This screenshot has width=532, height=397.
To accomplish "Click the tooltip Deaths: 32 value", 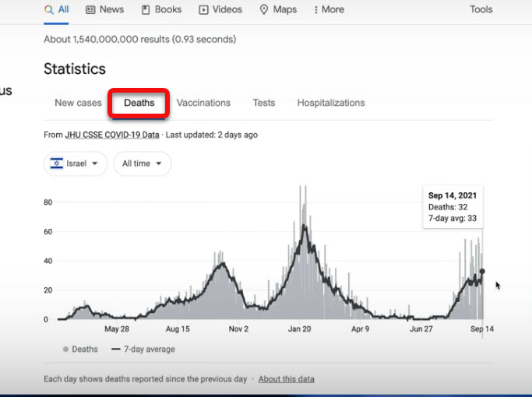I will tap(448, 207).
